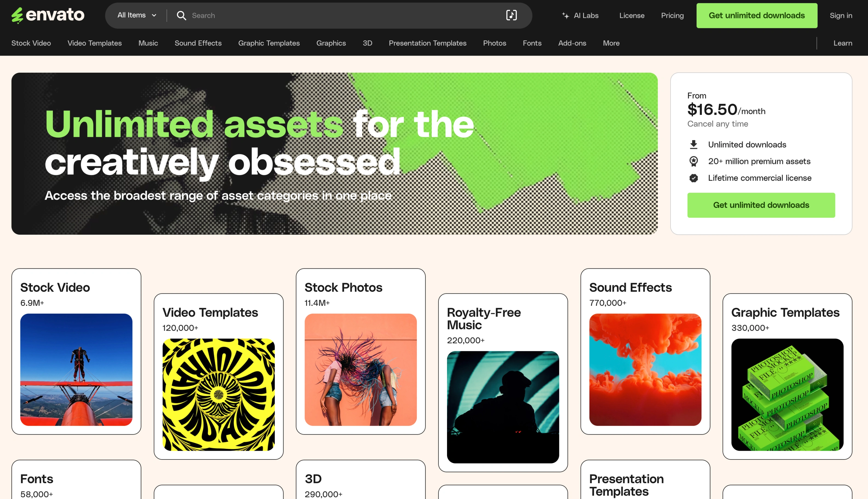The image size is (868, 499).
Task: Click header Get unlimited downloads button
Action: point(757,15)
